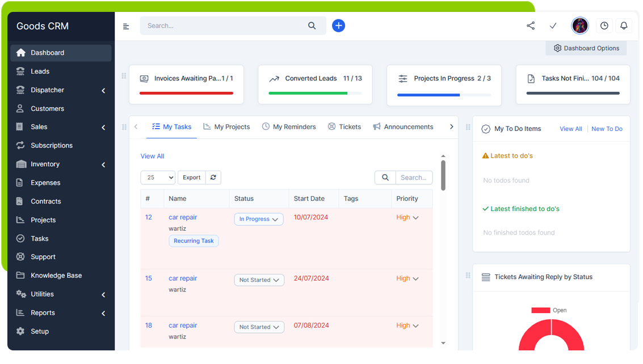Click drag handle beside My Tasks tabs panel

124,127
